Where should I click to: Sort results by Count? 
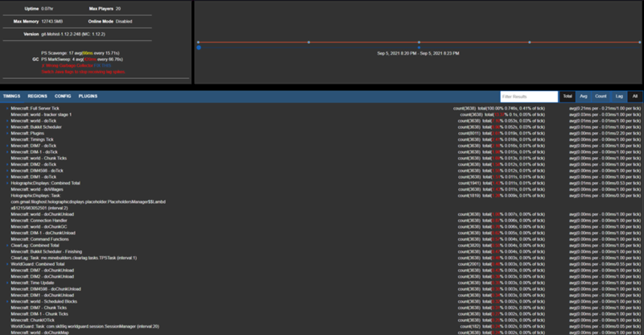point(601,96)
